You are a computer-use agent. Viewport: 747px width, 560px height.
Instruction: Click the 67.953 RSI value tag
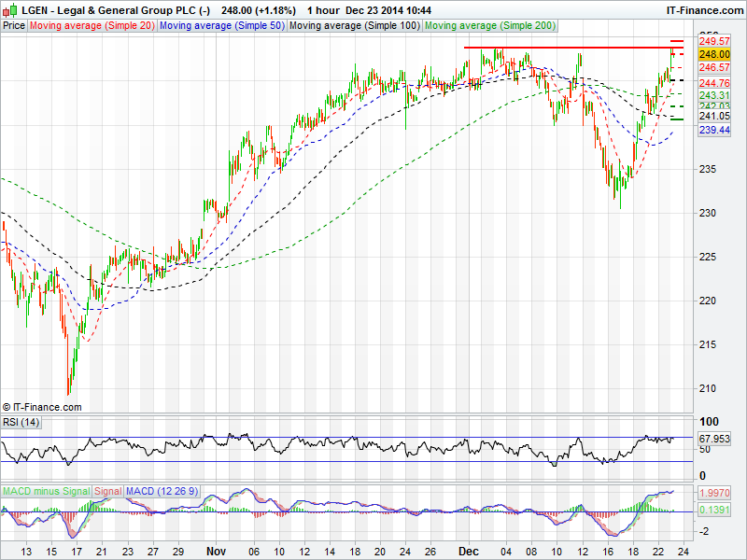click(714, 438)
